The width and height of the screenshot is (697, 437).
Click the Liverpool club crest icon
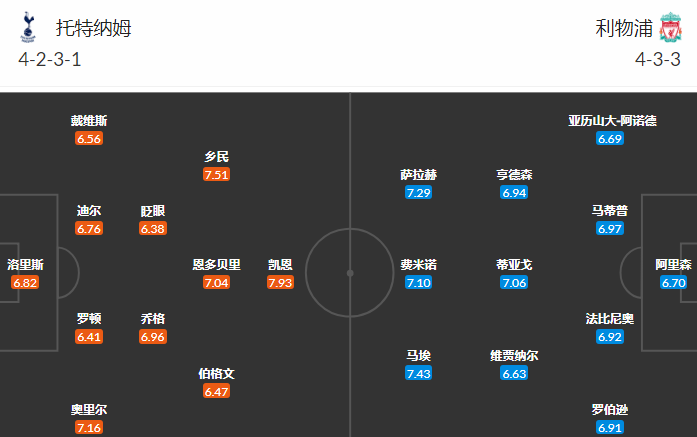click(x=669, y=28)
